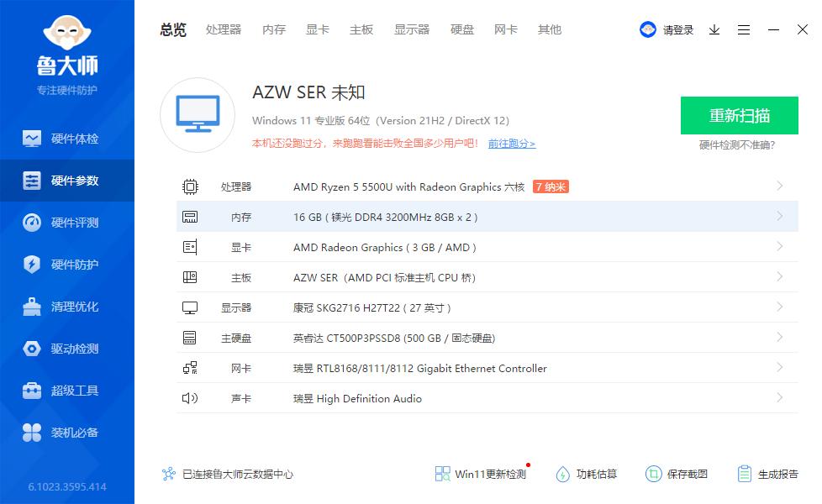Image resolution: width=822 pixels, height=504 pixels.
Task: Expand the 主硬盘 detail row
Action: tap(487, 338)
